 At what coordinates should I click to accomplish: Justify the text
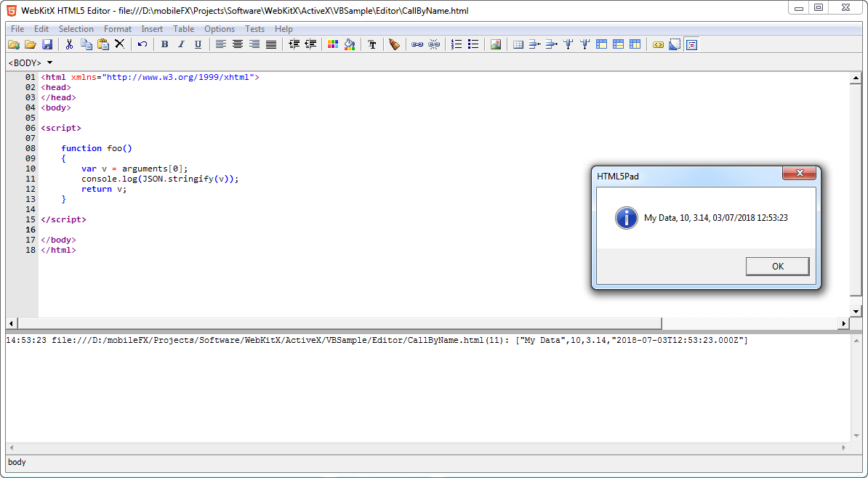[270, 44]
